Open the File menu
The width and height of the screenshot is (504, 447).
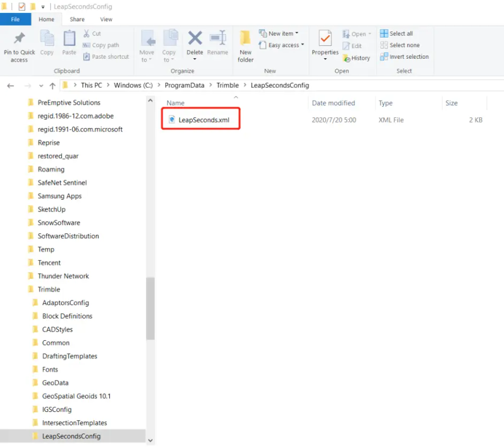pyautogui.click(x=16, y=19)
